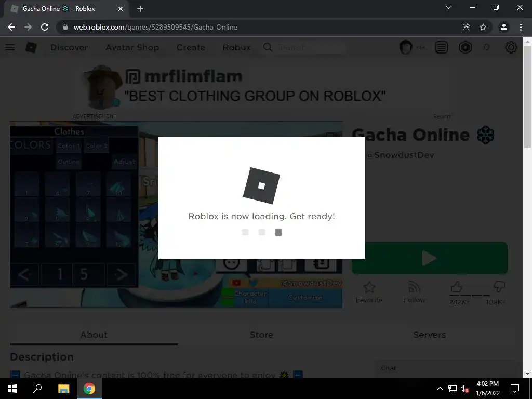Bookmark this page with star icon
Screen dimensions: 532x399
click(483, 27)
